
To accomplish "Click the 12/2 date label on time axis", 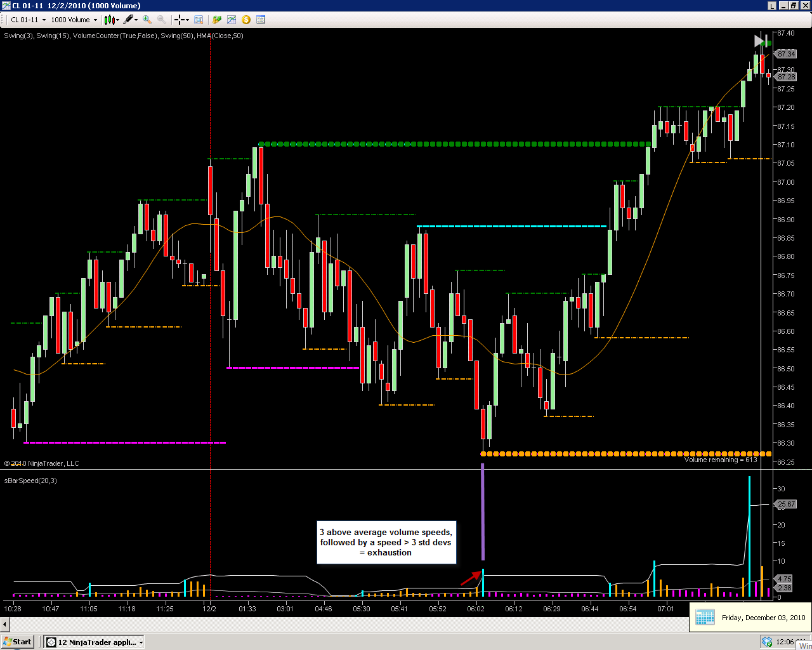I will [209, 609].
